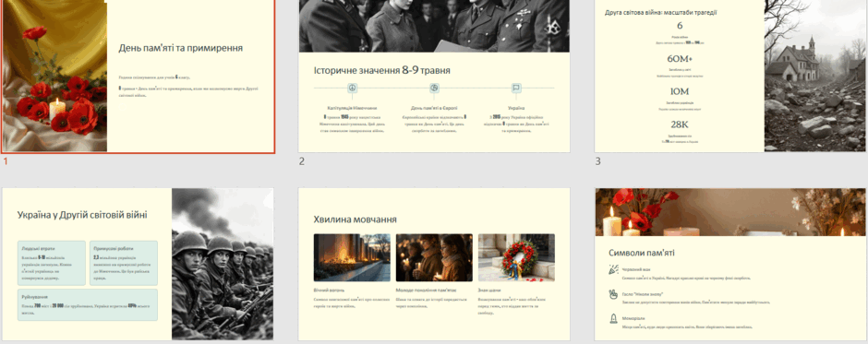Image resolution: width=868 pixels, height=344 pixels.
Task: Click slide number 1 label
Action: (x=6, y=161)
